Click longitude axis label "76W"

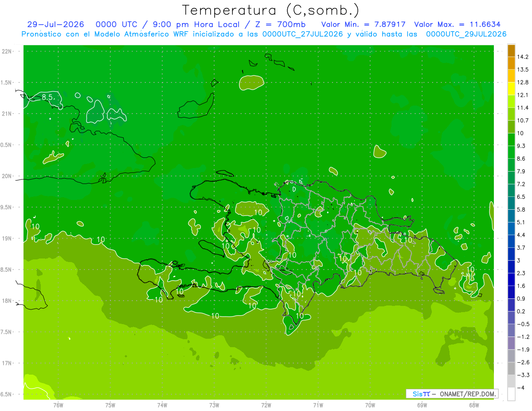[58, 405]
